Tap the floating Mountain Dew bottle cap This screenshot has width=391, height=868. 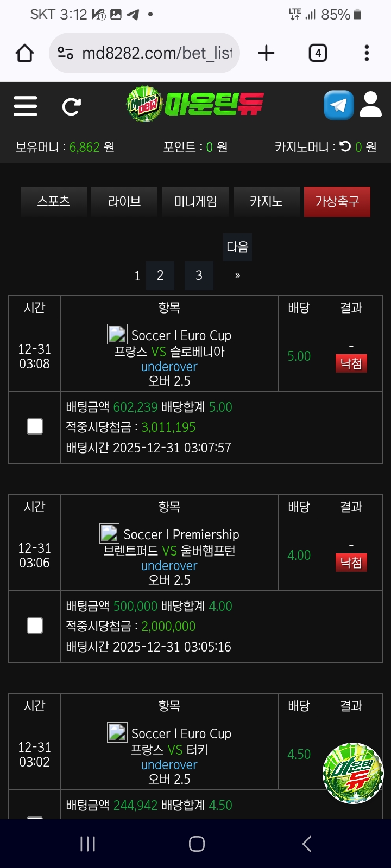pyautogui.click(x=353, y=773)
